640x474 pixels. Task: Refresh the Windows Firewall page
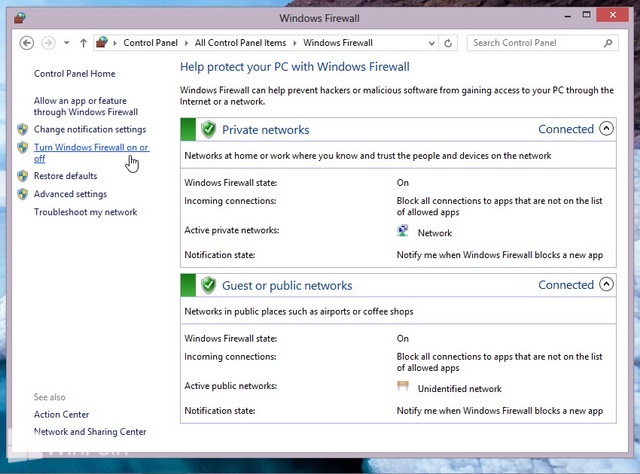[x=448, y=43]
